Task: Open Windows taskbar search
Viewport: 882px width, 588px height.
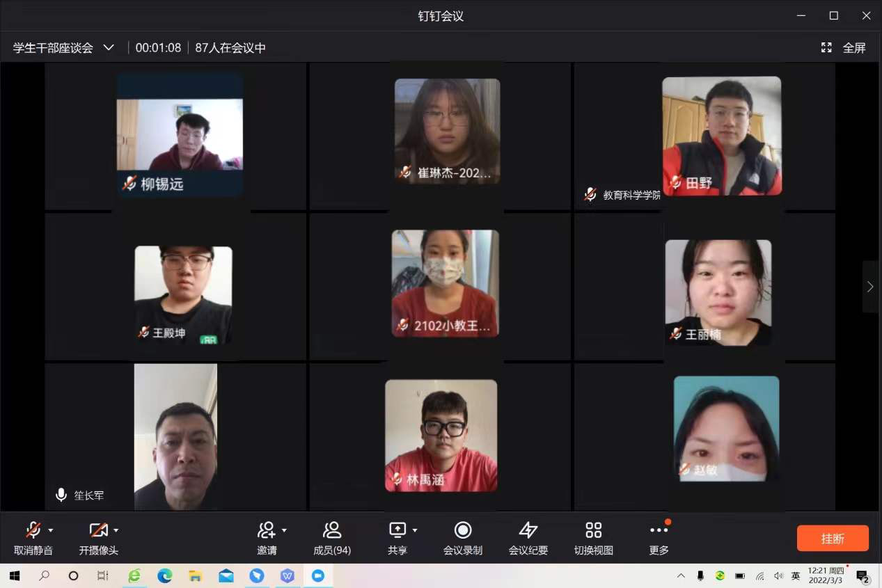Action: [44, 575]
